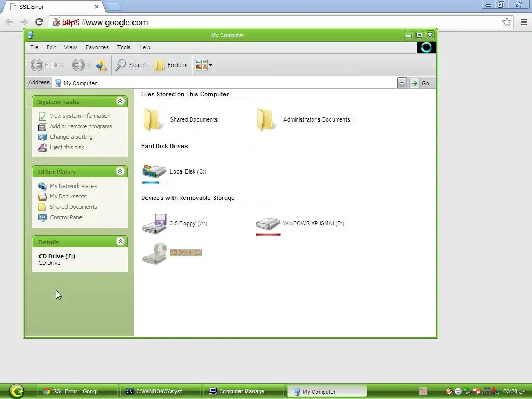The height and width of the screenshot is (399, 532).
Task: Collapse the Other Places panel
Action: point(120,171)
